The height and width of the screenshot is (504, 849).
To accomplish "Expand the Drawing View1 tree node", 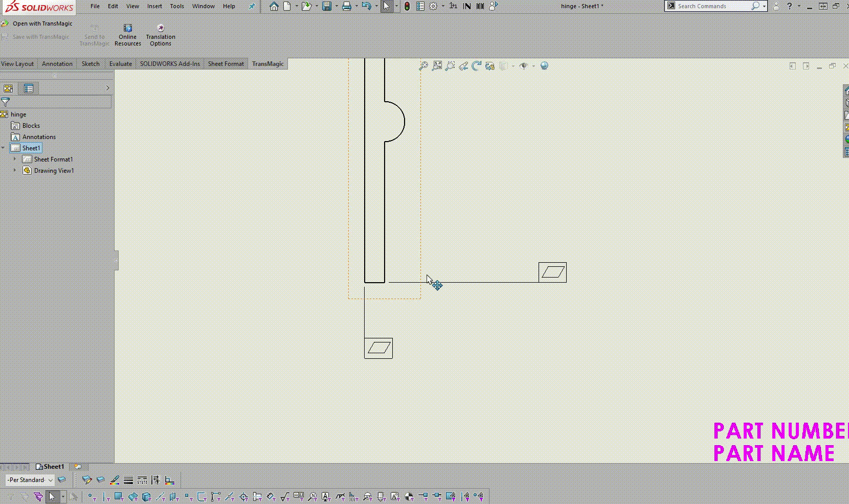I will [x=15, y=170].
